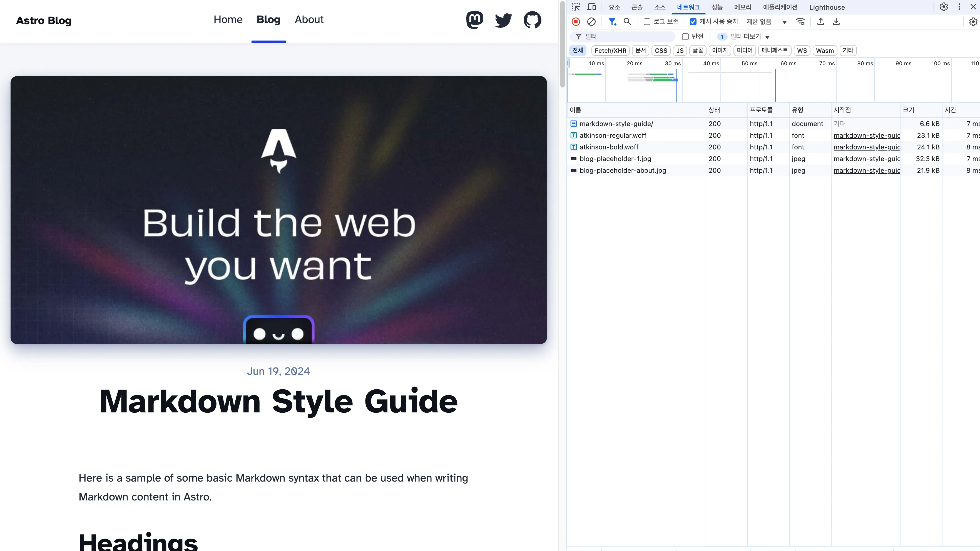Click the inspect element picker icon

(x=576, y=7)
